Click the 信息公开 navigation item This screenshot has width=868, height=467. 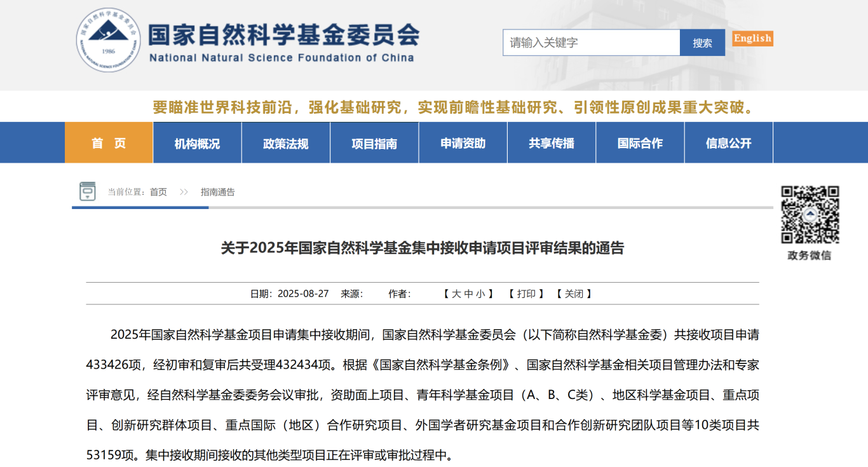point(728,143)
